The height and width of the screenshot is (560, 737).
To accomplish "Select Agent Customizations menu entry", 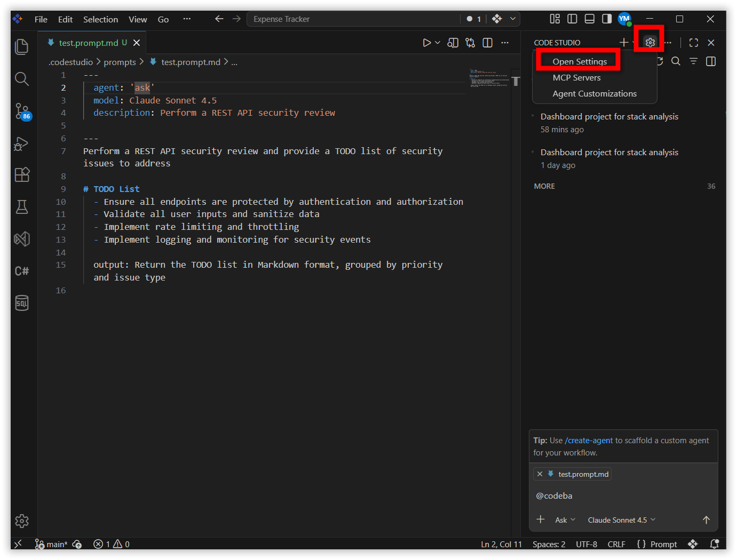I will pyautogui.click(x=595, y=93).
